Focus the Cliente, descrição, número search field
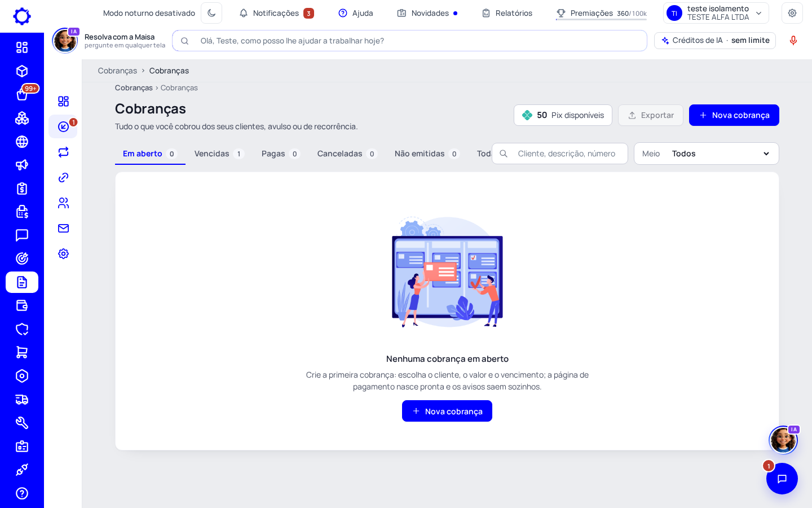This screenshot has height=508, width=812. 560,154
